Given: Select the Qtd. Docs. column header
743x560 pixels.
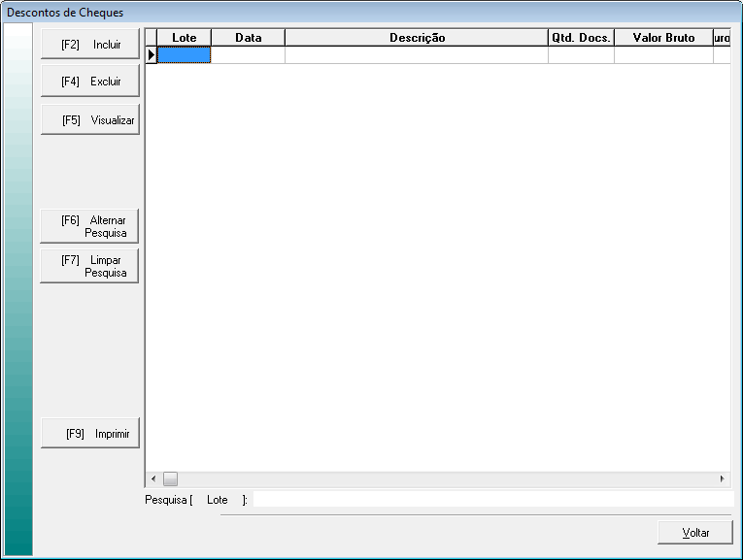Looking at the screenshot, I should [581, 38].
